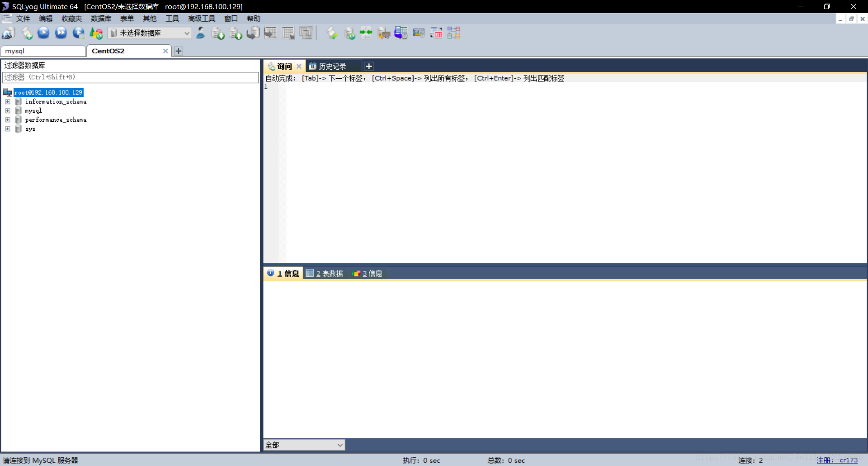Expand the performance_schema database node
868x466 pixels.
(x=8, y=120)
